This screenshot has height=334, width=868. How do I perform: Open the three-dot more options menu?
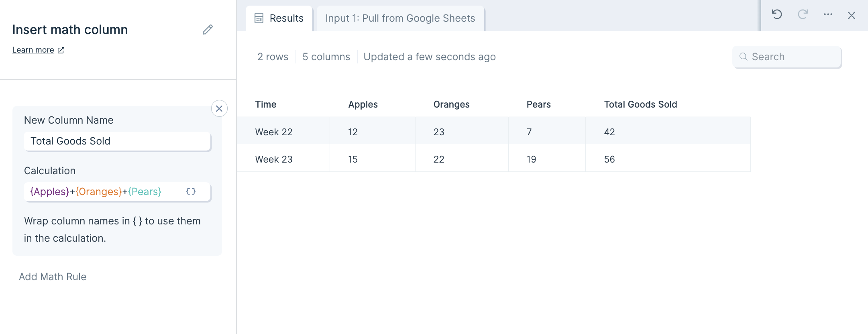(828, 15)
